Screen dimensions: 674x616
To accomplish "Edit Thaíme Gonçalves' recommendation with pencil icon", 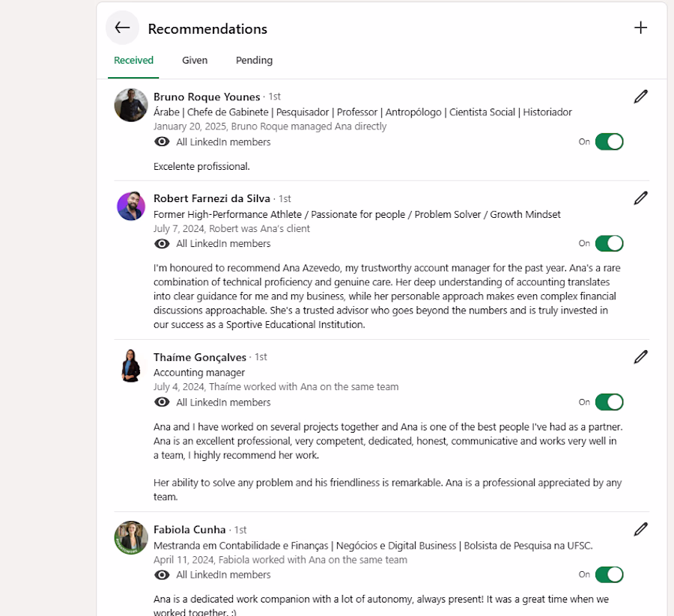I will pyautogui.click(x=640, y=357).
